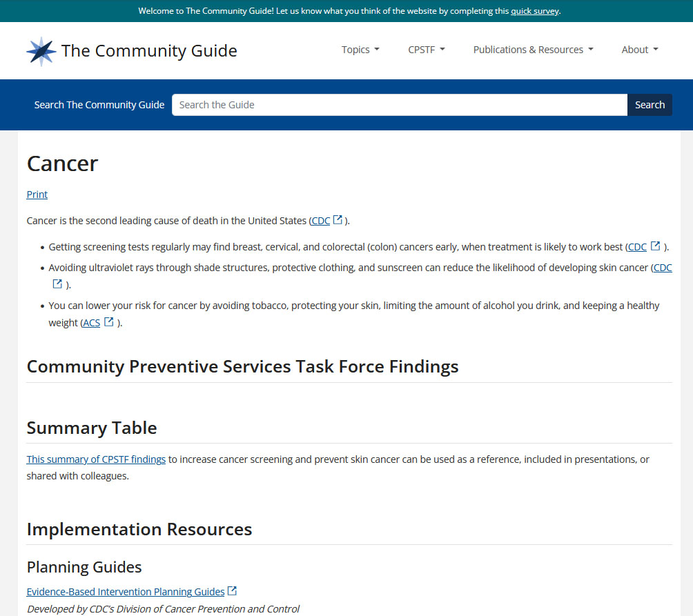Select the CPSTF navigation item

tap(426, 49)
